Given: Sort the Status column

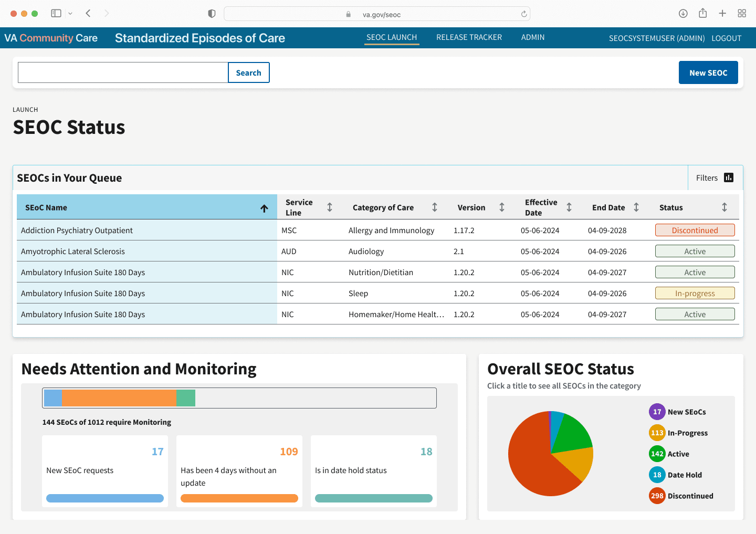Looking at the screenshot, I should click(724, 207).
